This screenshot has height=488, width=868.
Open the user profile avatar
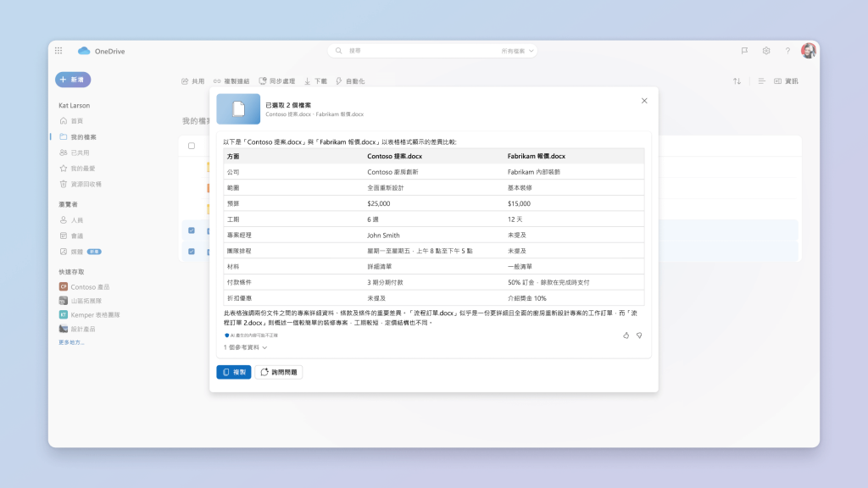[808, 50]
